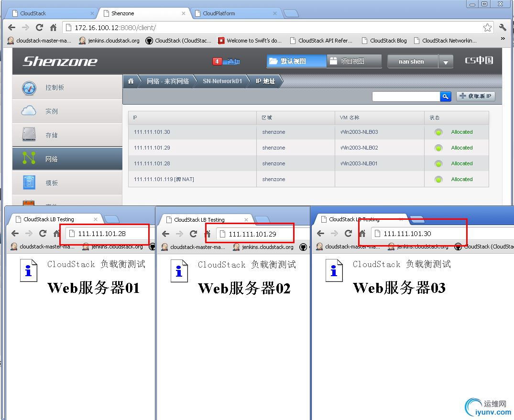Open breadcrumb SN-Network01

click(x=222, y=81)
